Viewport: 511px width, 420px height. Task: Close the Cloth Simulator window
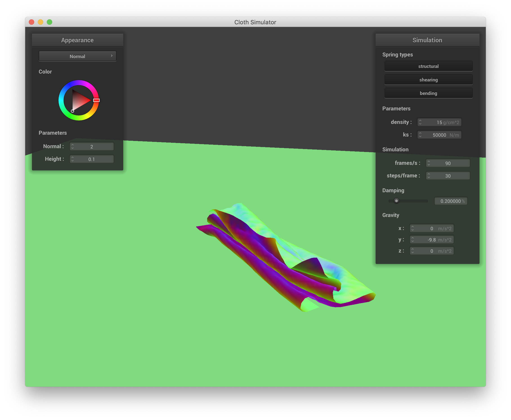[31, 22]
